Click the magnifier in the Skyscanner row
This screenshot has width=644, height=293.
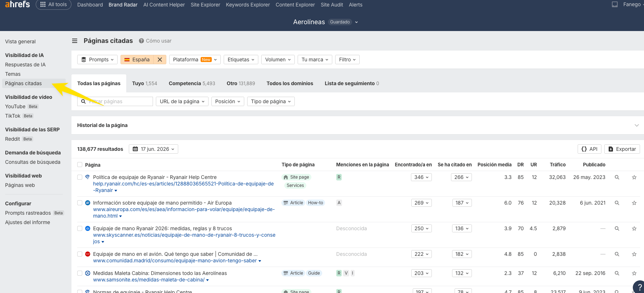[x=617, y=228]
